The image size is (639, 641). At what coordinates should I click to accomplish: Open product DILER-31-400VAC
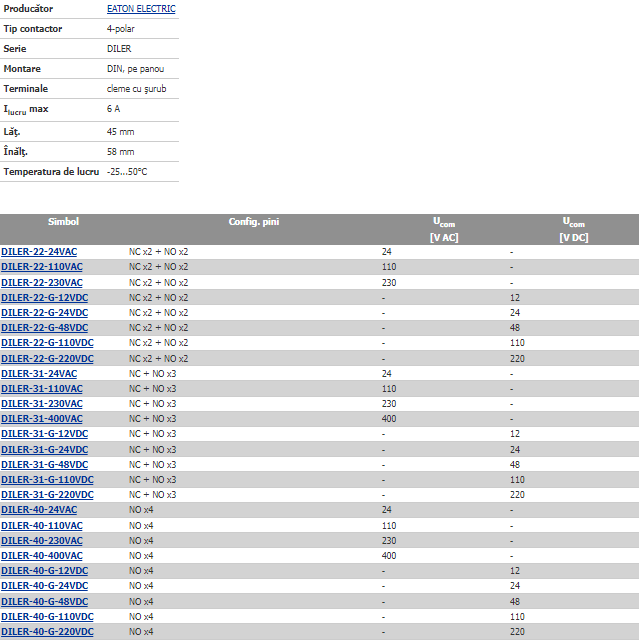tap(42, 419)
